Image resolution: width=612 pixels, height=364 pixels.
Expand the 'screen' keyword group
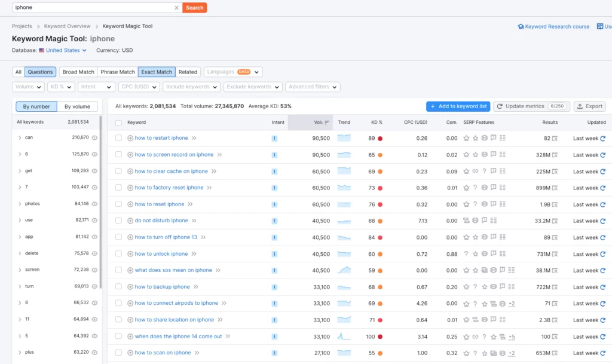coord(20,270)
